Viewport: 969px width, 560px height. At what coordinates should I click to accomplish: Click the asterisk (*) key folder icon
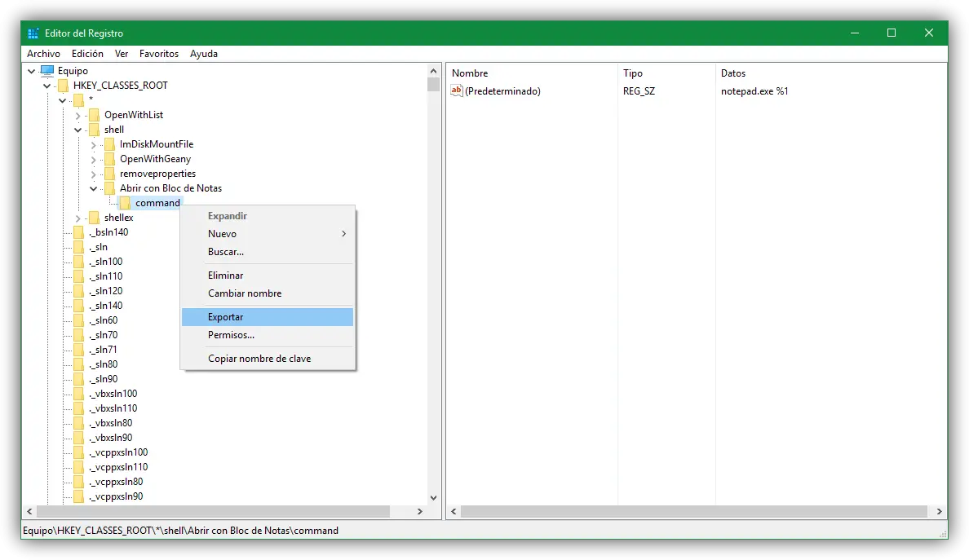[x=78, y=100]
